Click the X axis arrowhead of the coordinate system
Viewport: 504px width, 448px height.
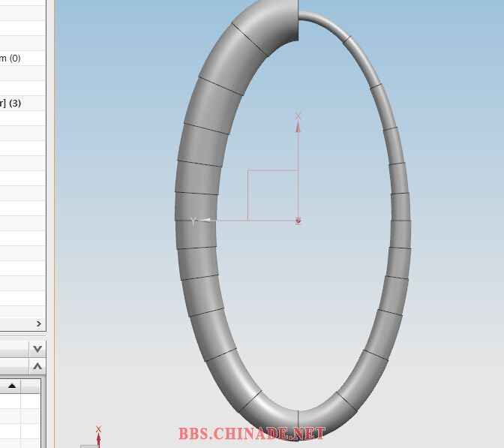298,127
